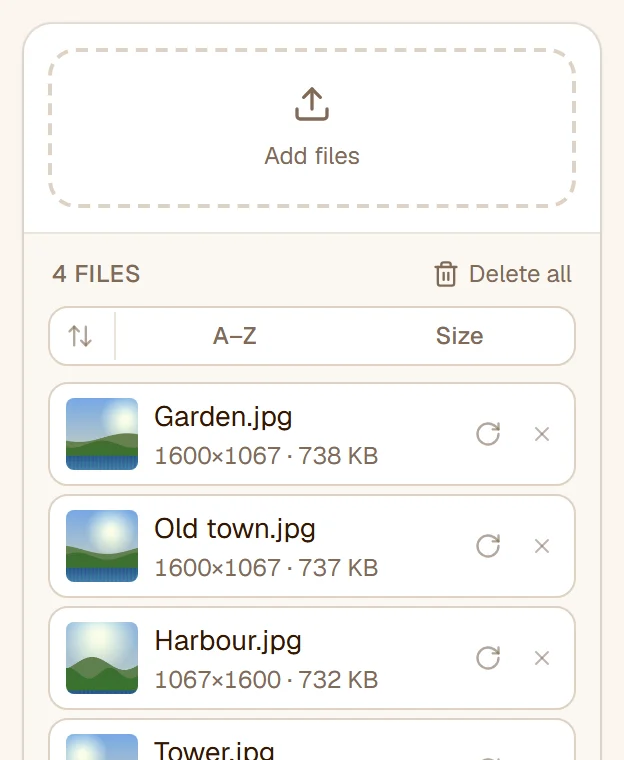Screen dimensions: 624x760
Task: Open the Old town.jpg thumbnail
Action: [x=102, y=546]
